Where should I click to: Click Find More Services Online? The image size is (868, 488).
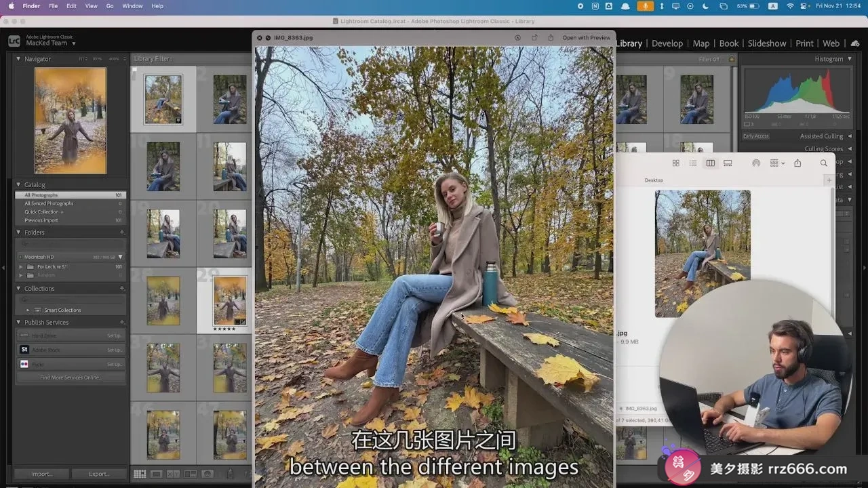(x=71, y=378)
